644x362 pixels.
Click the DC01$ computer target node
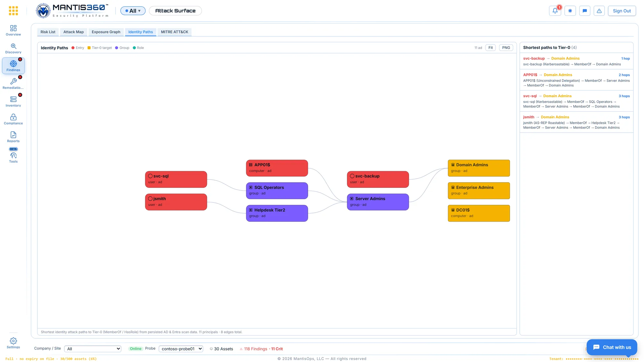[x=479, y=213]
